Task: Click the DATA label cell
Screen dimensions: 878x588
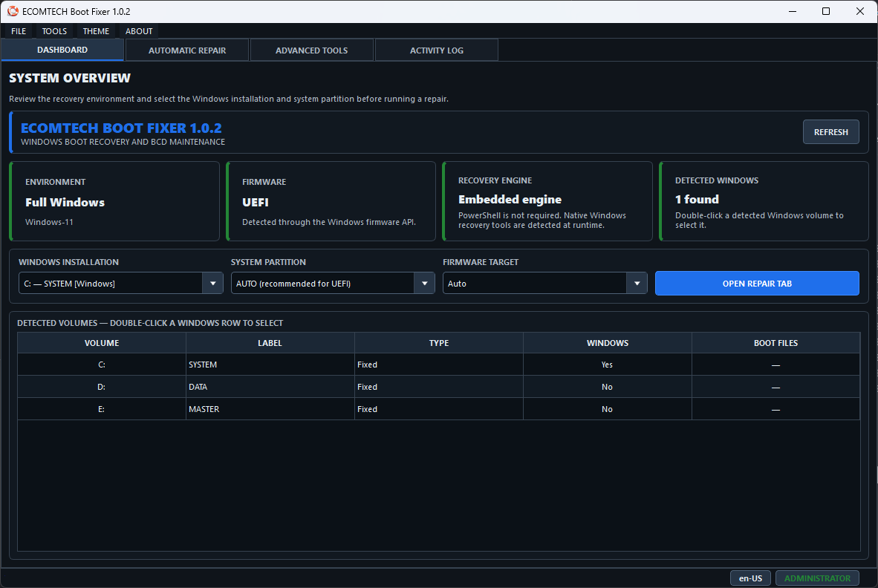Action: [x=270, y=387]
